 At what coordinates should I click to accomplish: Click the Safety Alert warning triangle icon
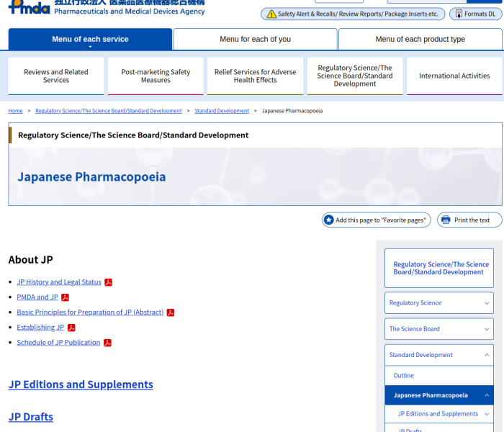[271, 14]
